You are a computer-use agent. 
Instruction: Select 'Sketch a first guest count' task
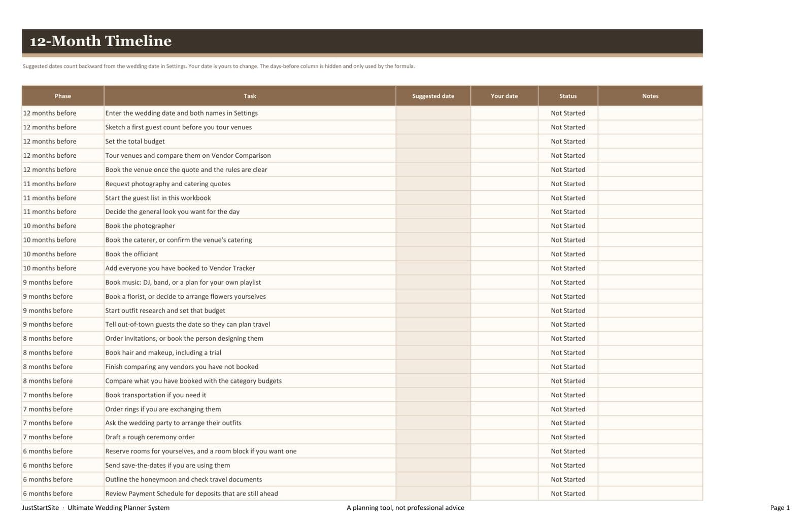pyautogui.click(x=250, y=127)
